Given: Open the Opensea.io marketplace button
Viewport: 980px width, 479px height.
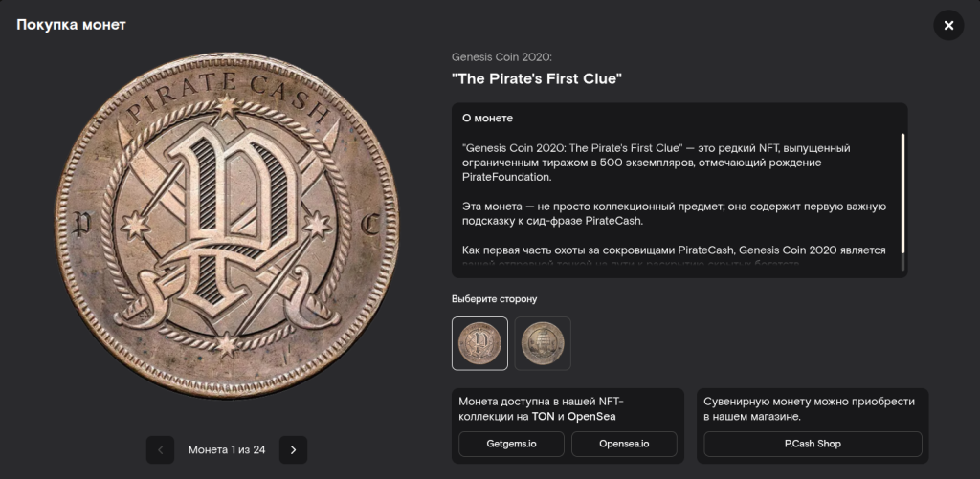Looking at the screenshot, I should click(x=624, y=444).
